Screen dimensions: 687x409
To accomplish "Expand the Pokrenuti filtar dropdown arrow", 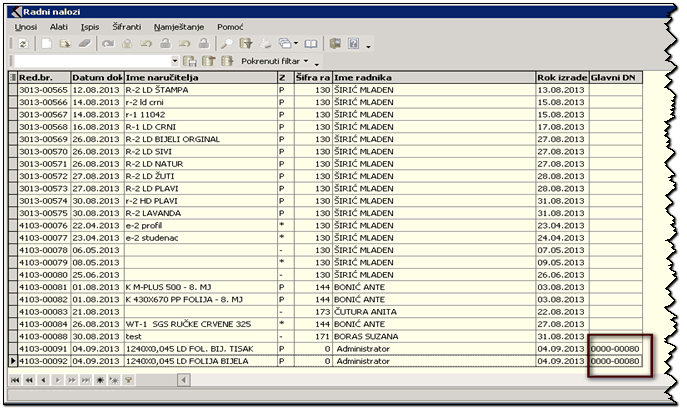I will [x=305, y=62].
